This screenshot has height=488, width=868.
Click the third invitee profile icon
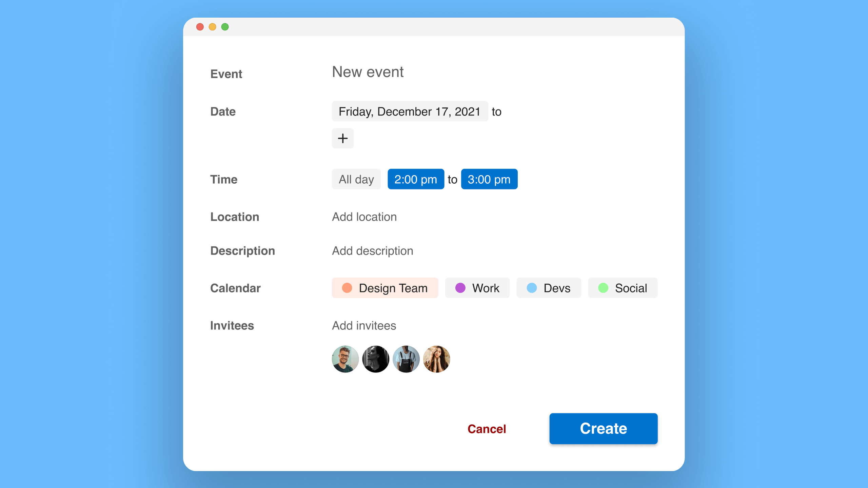pyautogui.click(x=406, y=359)
